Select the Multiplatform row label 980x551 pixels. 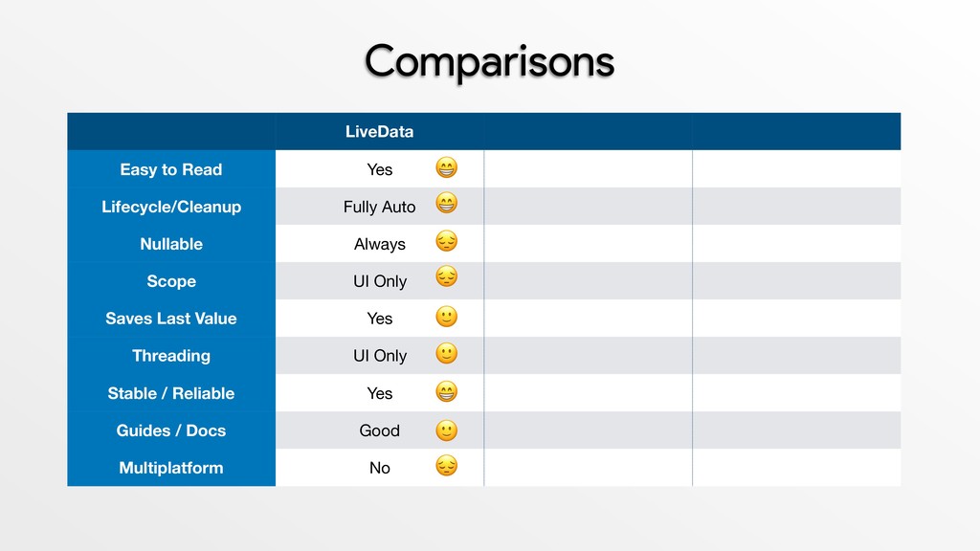click(x=171, y=468)
